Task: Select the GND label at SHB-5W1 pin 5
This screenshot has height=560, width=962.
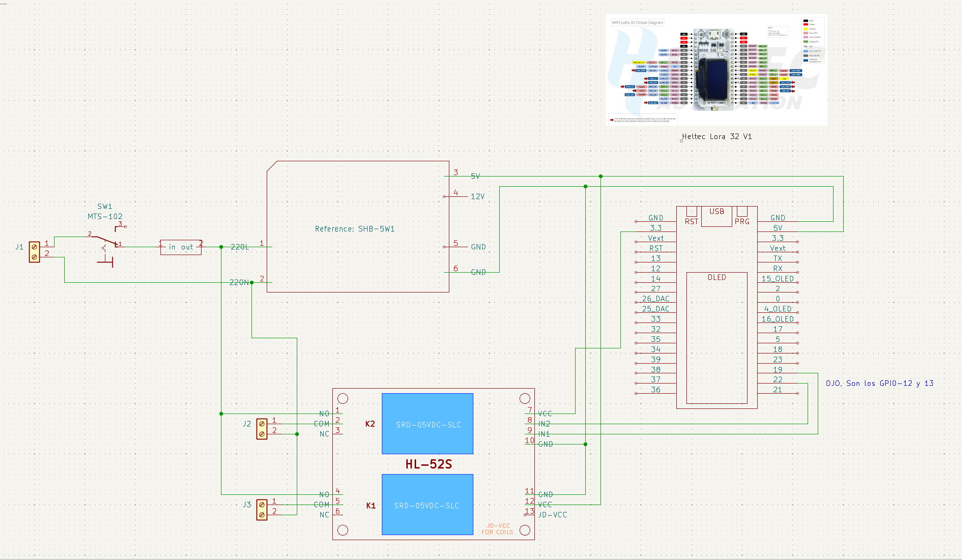Action: pyautogui.click(x=478, y=247)
